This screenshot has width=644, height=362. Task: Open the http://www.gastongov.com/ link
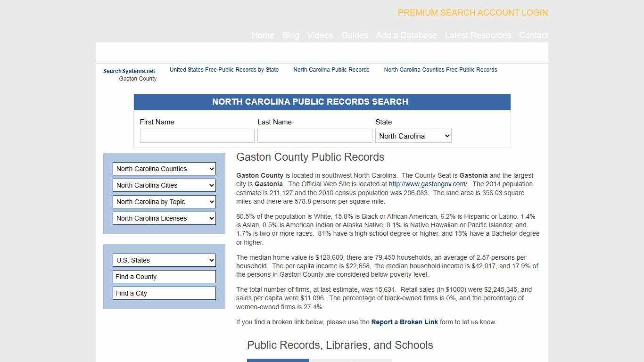[427, 184]
